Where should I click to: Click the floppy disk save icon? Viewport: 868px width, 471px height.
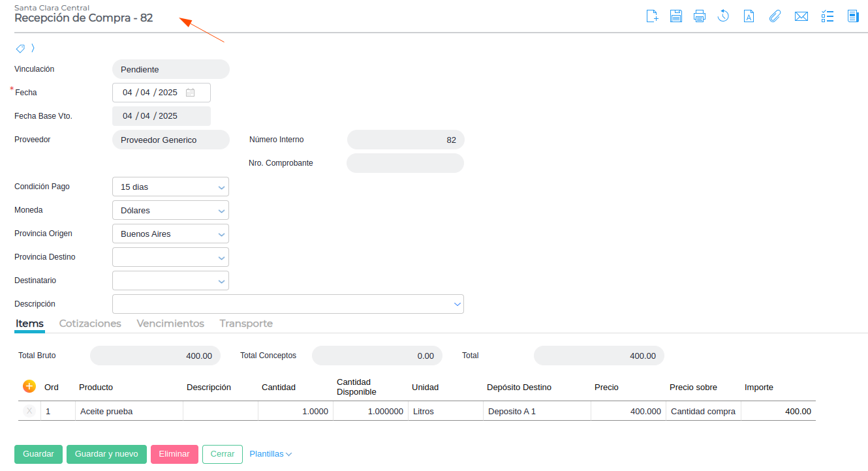[676, 16]
